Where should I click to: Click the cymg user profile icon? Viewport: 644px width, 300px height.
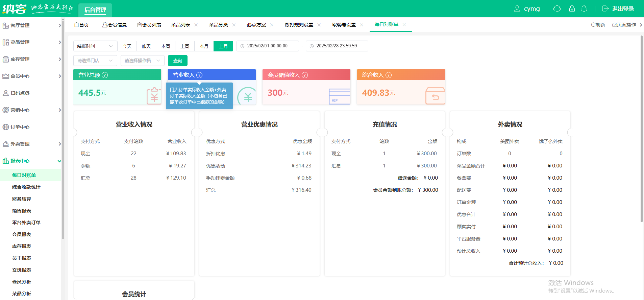click(517, 9)
